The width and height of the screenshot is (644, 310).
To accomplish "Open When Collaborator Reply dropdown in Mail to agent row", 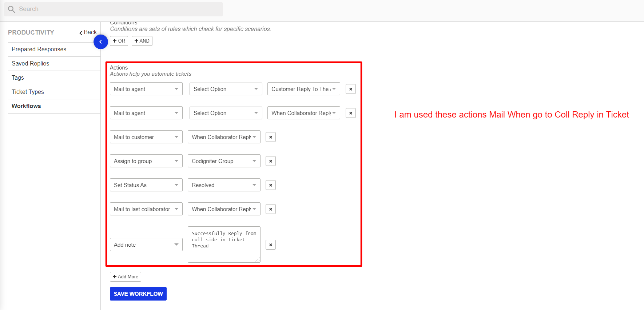I will click(x=303, y=113).
